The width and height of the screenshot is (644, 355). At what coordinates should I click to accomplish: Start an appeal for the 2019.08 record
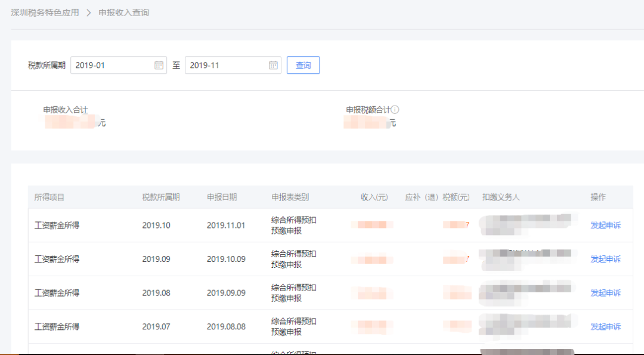605,293
